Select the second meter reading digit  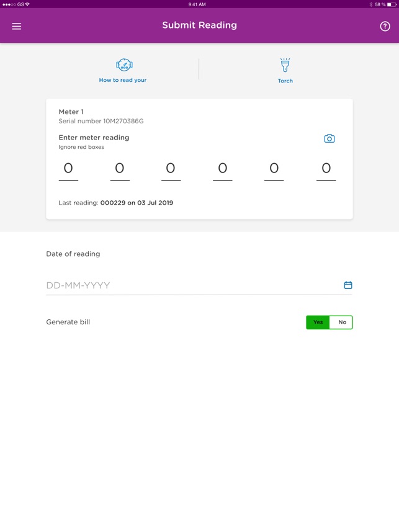(x=120, y=169)
